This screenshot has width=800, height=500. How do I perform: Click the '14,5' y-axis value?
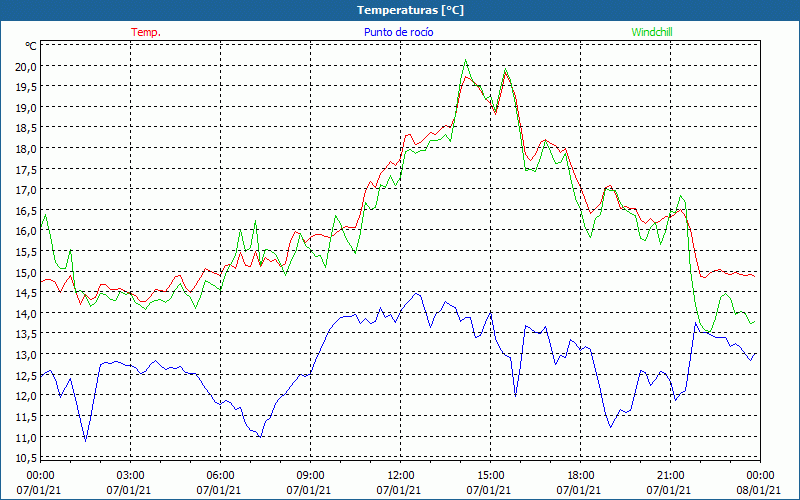pos(27,293)
